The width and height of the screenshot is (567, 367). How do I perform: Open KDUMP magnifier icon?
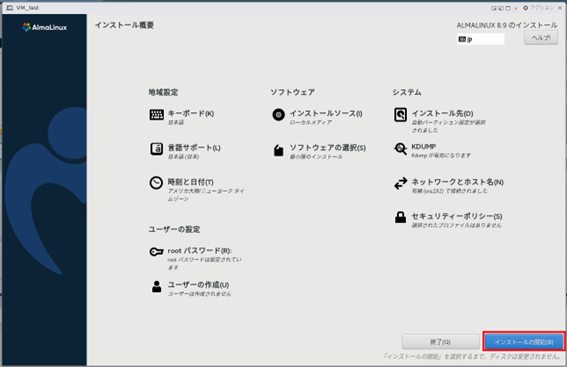point(400,148)
